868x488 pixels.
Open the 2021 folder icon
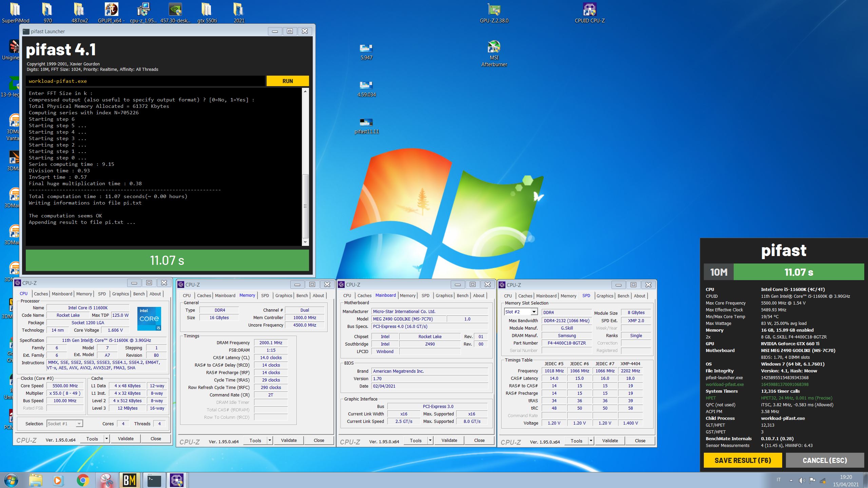(239, 13)
